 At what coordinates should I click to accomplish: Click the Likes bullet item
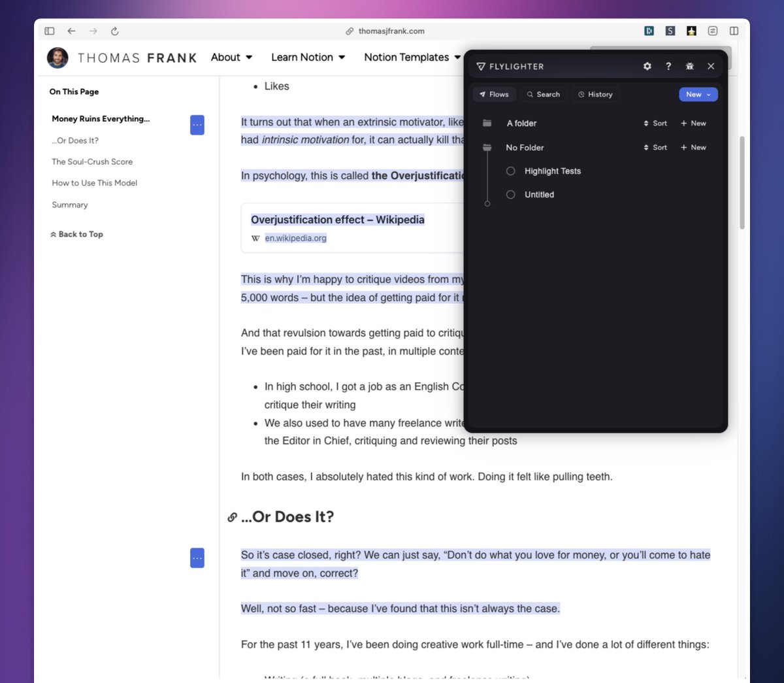[x=276, y=86]
